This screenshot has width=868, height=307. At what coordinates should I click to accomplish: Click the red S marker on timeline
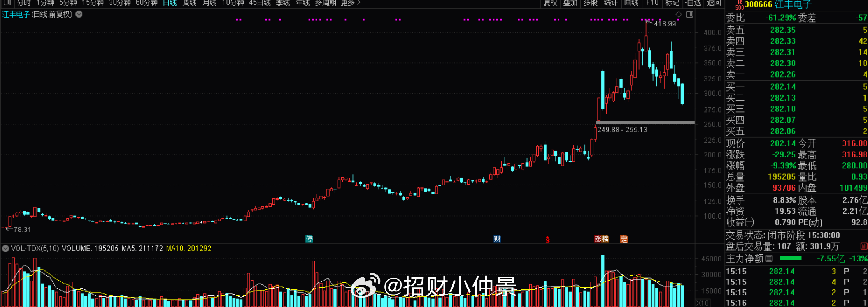(547, 240)
